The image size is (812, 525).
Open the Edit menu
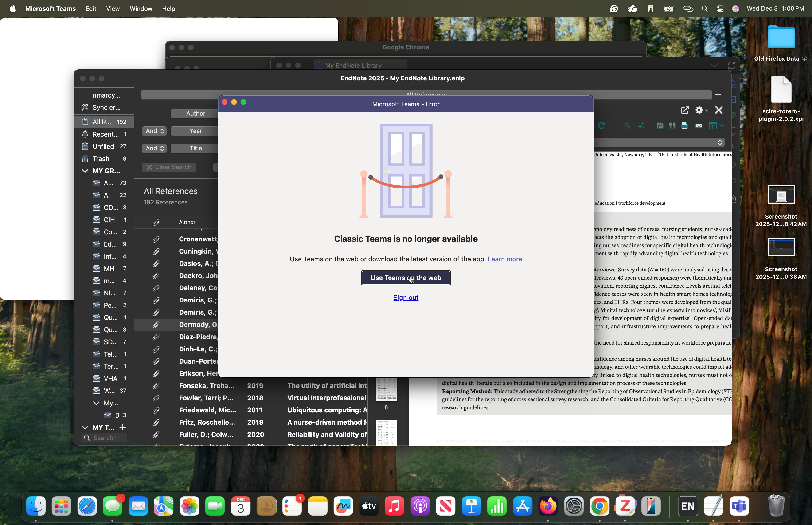(x=91, y=8)
